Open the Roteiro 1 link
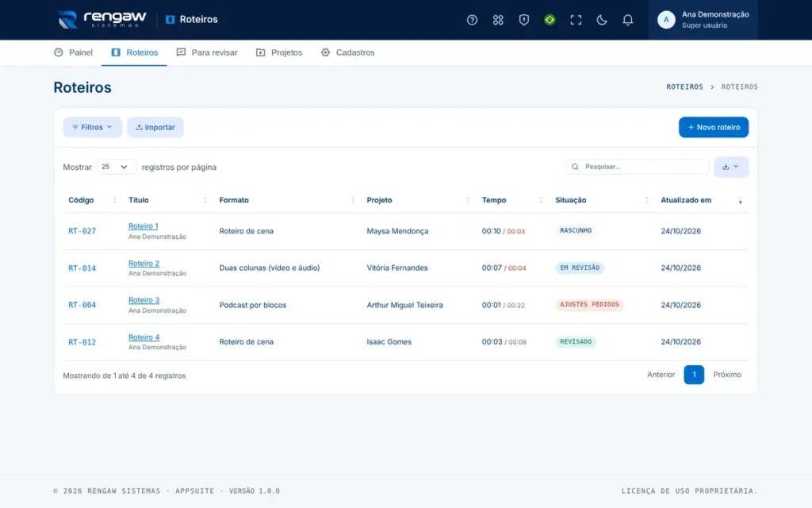 (144, 226)
